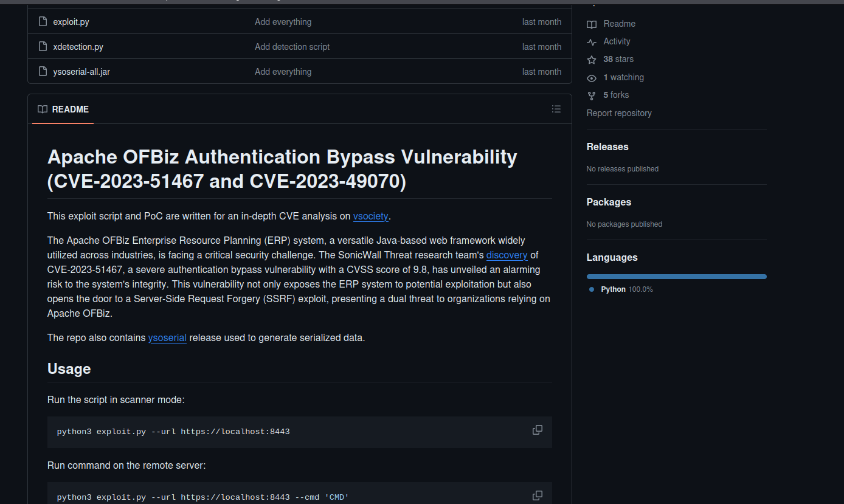This screenshot has width=844, height=504.
Task: Copy the remote --cmd command
Action: (x=537, y=495)
